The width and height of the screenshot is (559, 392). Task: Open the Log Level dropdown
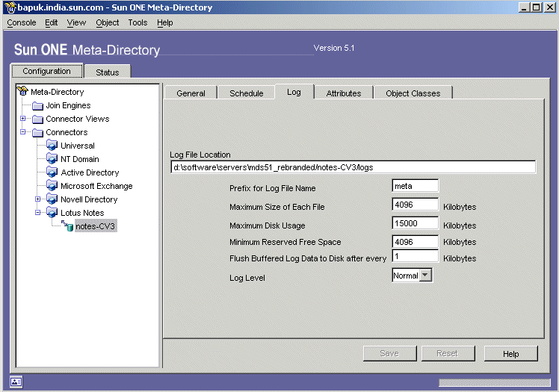point(425,276)
